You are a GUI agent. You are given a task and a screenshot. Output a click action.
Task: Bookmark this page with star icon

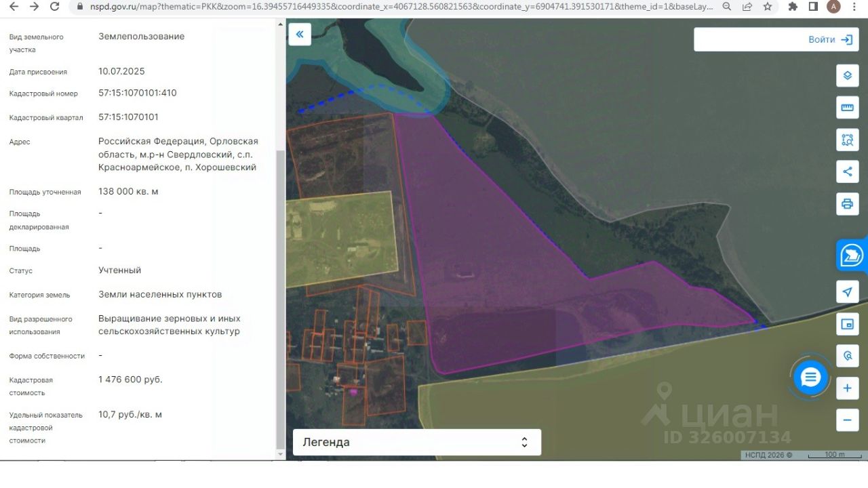click(767, 7)
